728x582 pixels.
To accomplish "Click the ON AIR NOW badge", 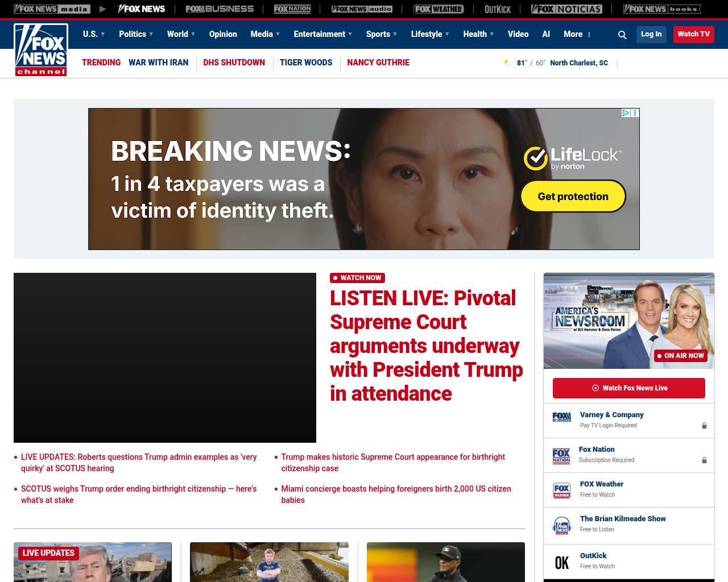I will coord(681,356).
